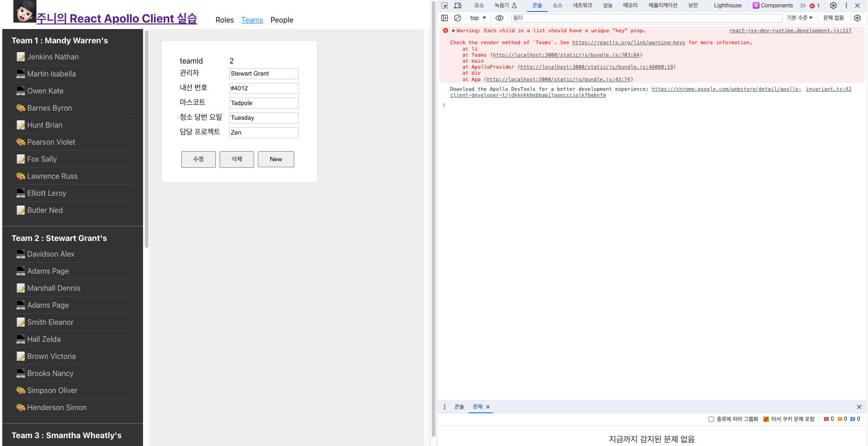The image size is (868, 446).
Task: Click the palette icon next to Pearson Violet
Action: pos(21,142)
